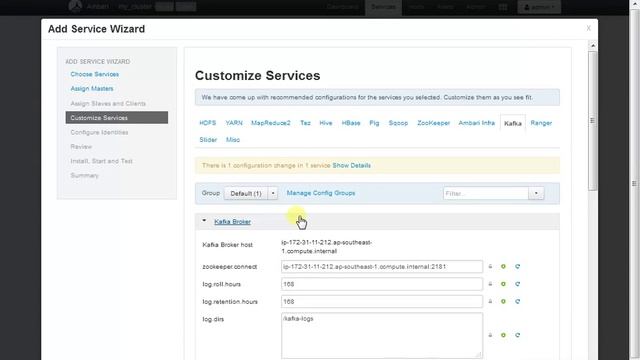Switch to the Pig tab
This screenshot has width=640, height=360.
pyautogui.click(x=374, y=123)
